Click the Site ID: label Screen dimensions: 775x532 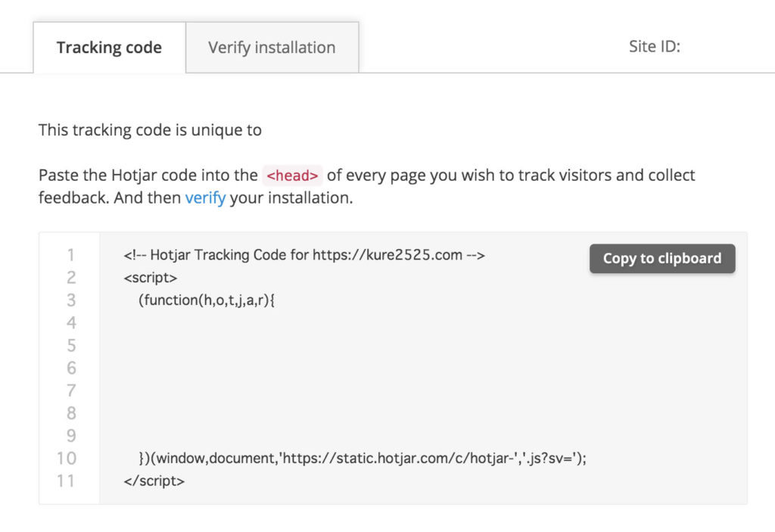point(655,46)
